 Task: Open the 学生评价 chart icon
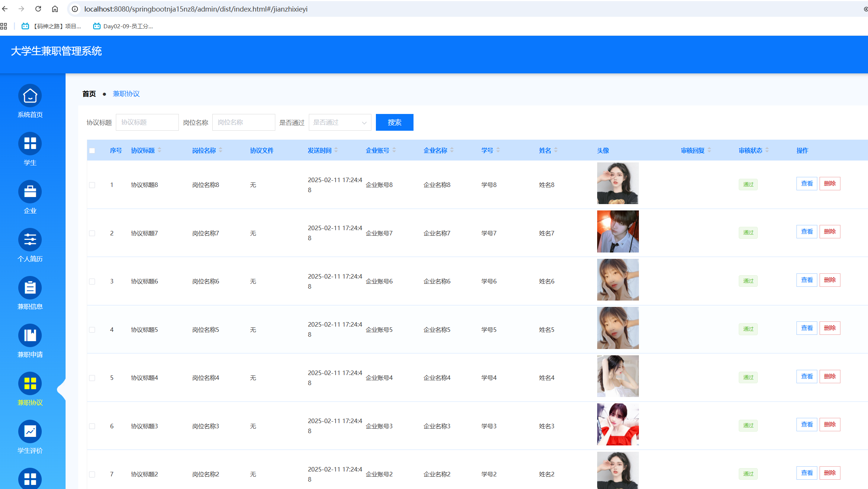tap(30, 431)
